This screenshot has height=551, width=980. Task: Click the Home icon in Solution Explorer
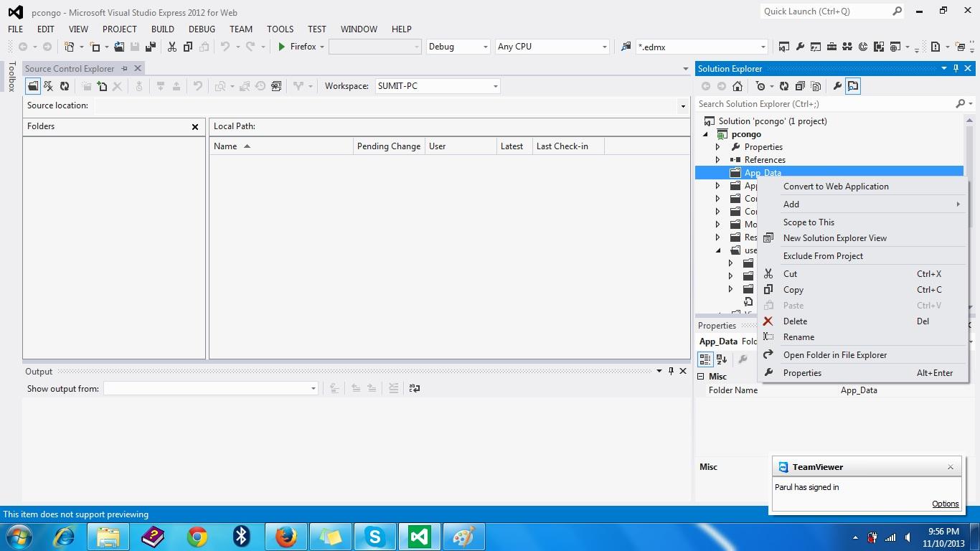click(x=737, y=86)
